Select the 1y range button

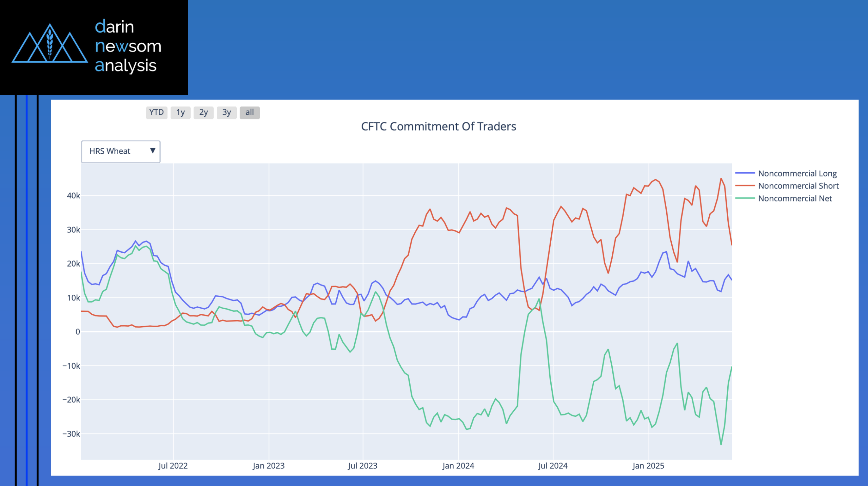pyautogui.click(x=180, y=112)
